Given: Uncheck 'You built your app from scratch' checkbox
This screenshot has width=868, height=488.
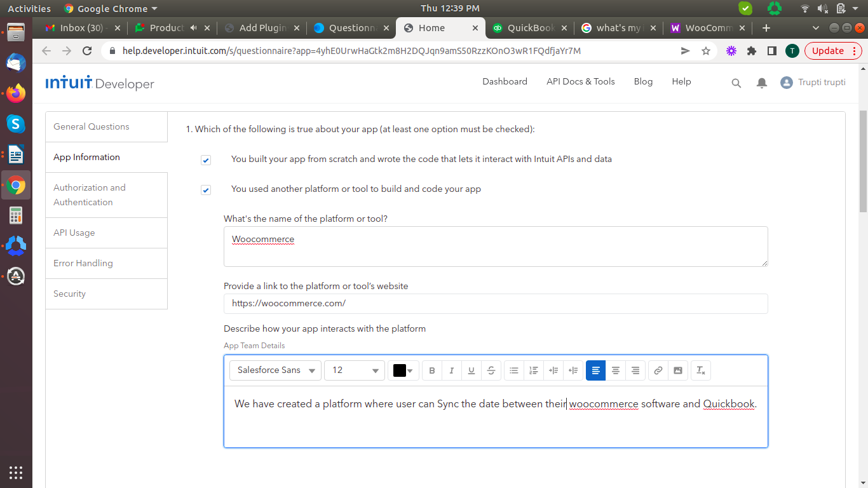Looking at the screenshot, I should click(x=206, y=160).
